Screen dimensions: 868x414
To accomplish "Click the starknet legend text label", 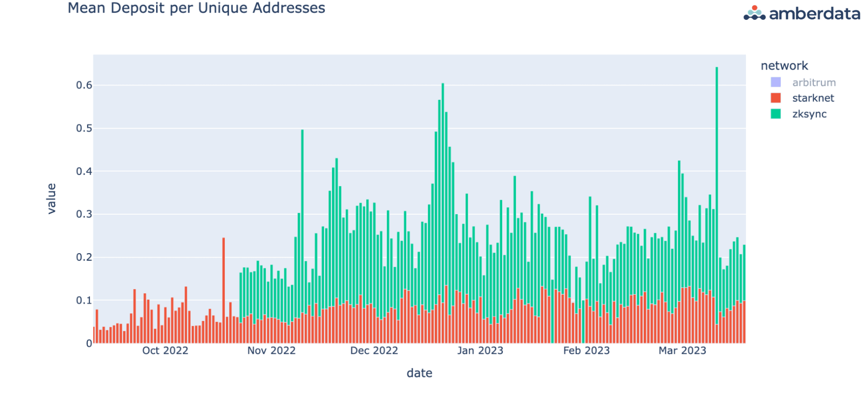I will (x=813, y=98).
